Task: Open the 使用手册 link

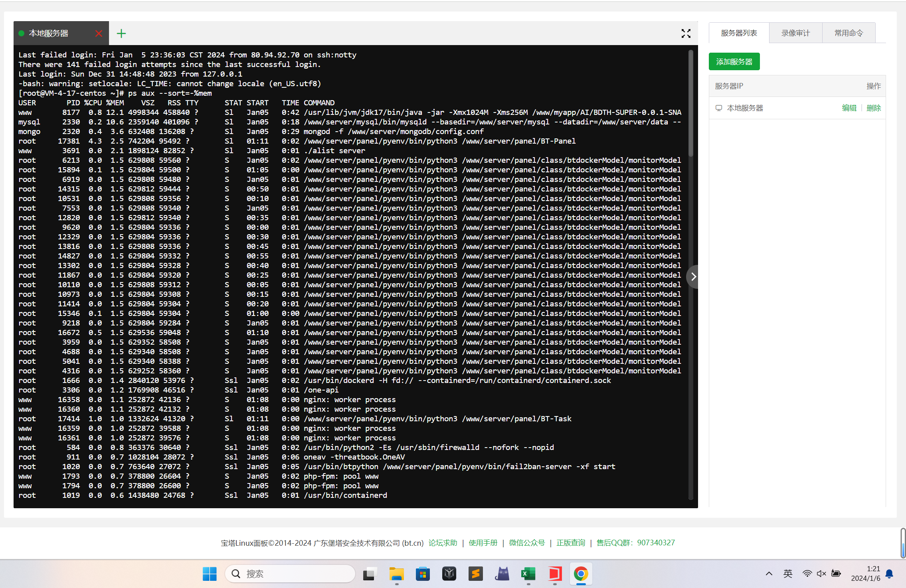Action: coord(483,543)
